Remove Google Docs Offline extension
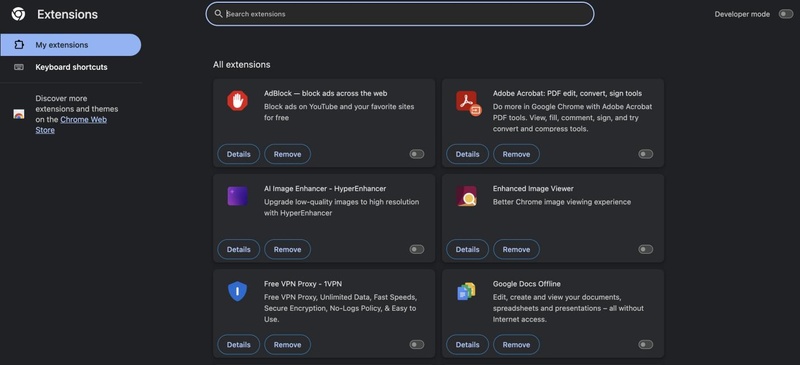Image resolution: width=800 pixels, height=365 pixels. click(x=516, y=345)
